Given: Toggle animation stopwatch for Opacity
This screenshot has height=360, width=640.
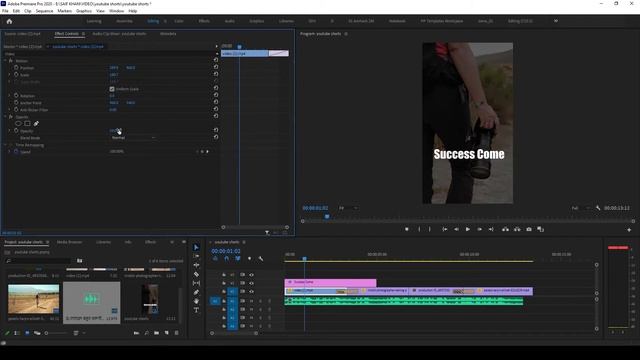Looking at the screenshot, I should 16,131.
